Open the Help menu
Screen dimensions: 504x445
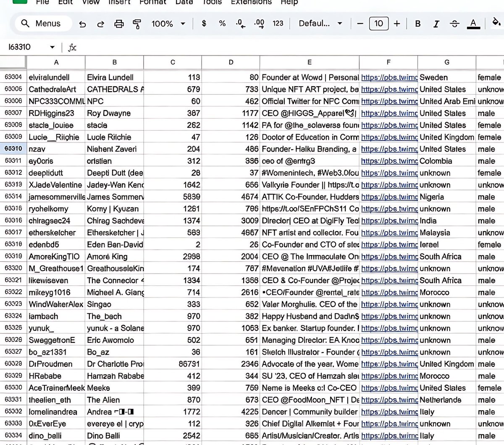289,2
